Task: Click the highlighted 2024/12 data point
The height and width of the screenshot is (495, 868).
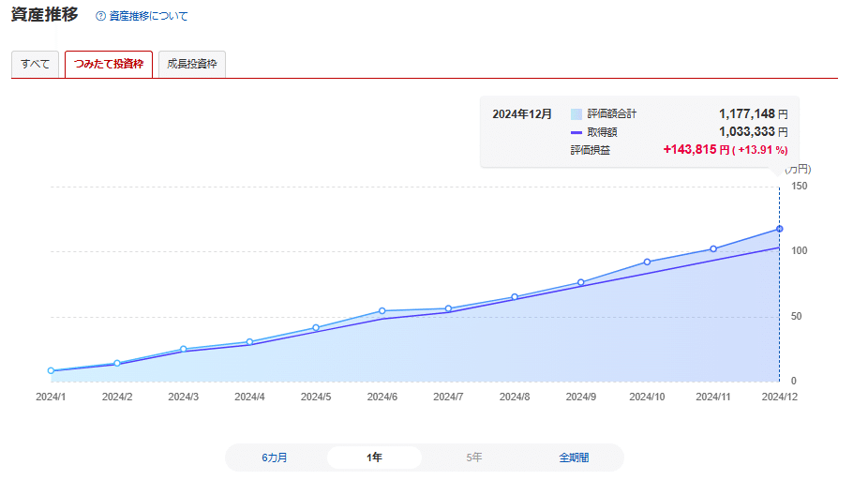Action: click(780, 229)
